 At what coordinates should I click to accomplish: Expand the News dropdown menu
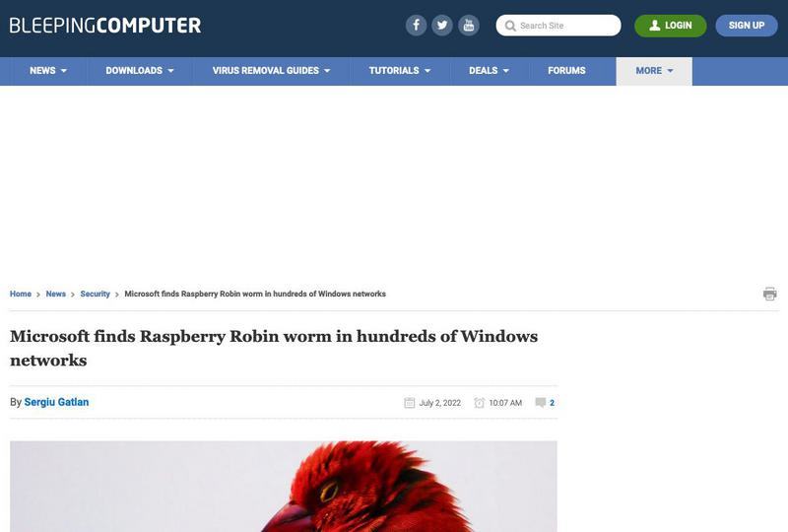click(48, 71)
